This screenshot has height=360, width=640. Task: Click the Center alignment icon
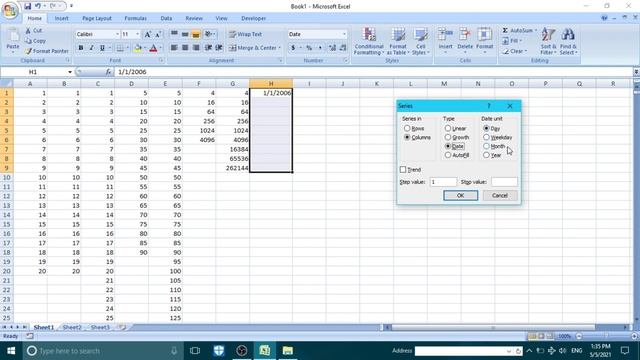coord(185,48)
